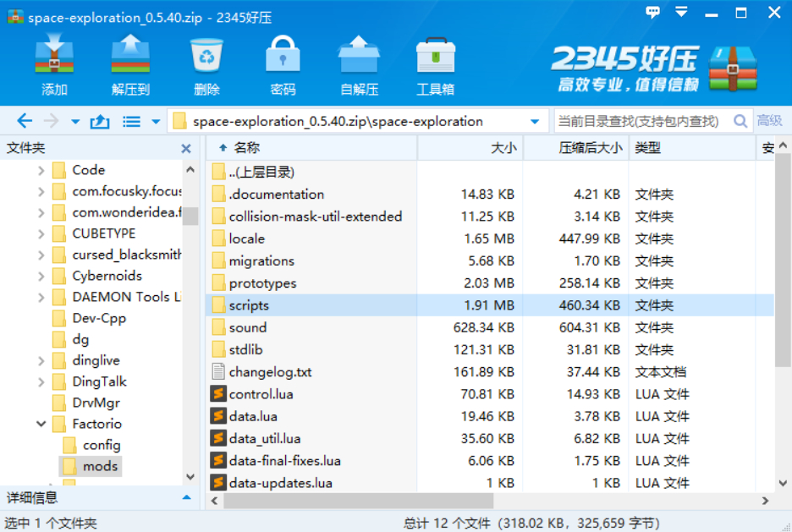Close the 文件夹 folder panel

186,148
